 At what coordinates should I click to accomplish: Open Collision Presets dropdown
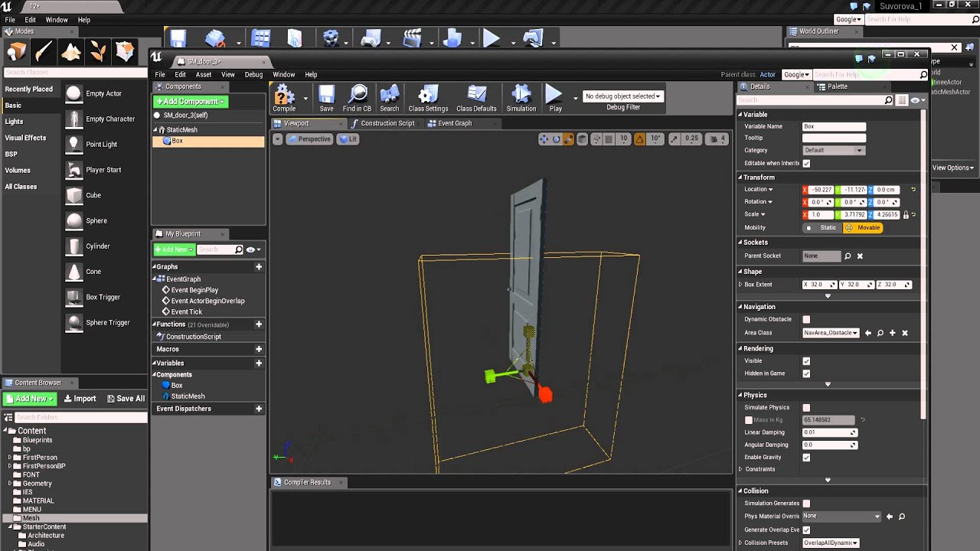tap(831, 543)
